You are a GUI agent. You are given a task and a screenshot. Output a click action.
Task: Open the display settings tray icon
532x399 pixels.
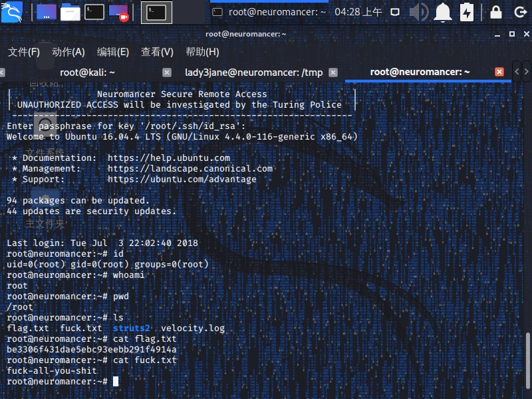[x=395, y=13]
